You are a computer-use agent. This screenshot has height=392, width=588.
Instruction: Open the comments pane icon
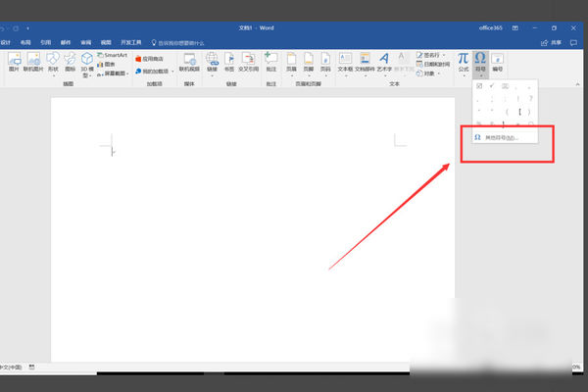pos(573,43)
